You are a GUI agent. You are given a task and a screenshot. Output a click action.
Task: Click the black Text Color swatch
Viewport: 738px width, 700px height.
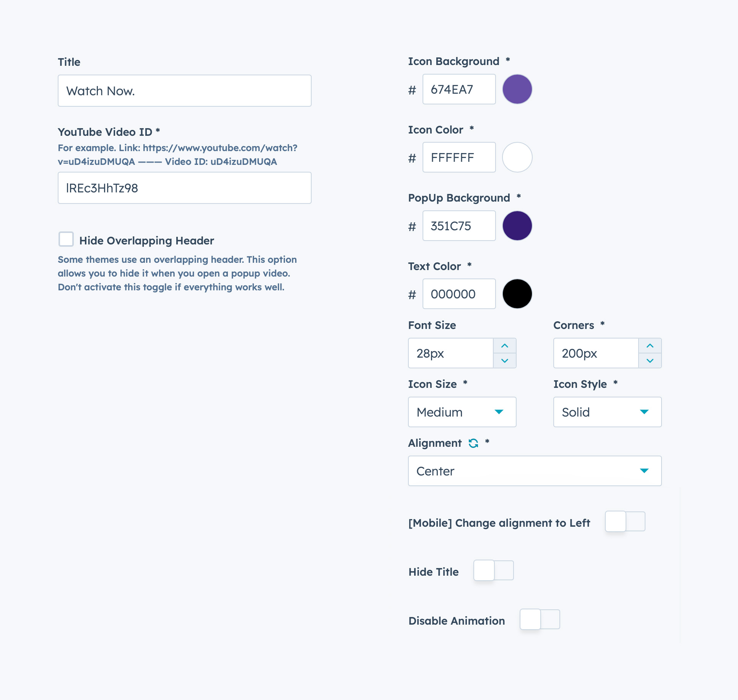click(x=517, y=294)
